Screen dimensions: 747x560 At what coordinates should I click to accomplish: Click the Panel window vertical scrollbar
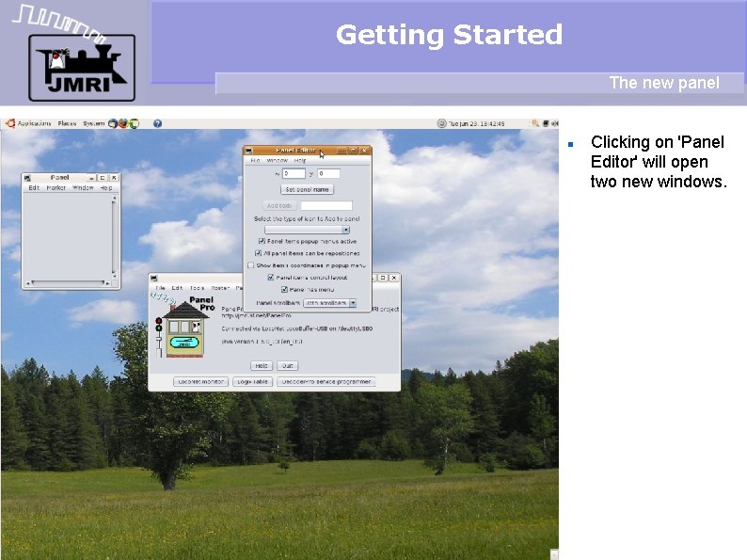point(114,237)
